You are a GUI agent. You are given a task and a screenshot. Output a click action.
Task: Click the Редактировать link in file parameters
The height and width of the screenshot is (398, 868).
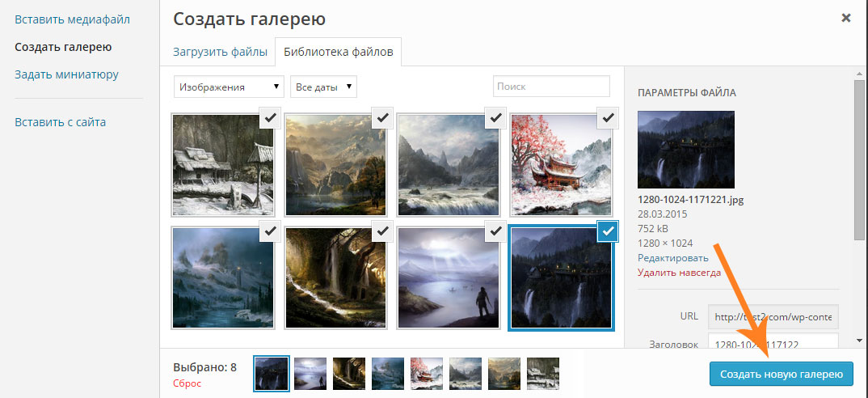click(672, 258)
